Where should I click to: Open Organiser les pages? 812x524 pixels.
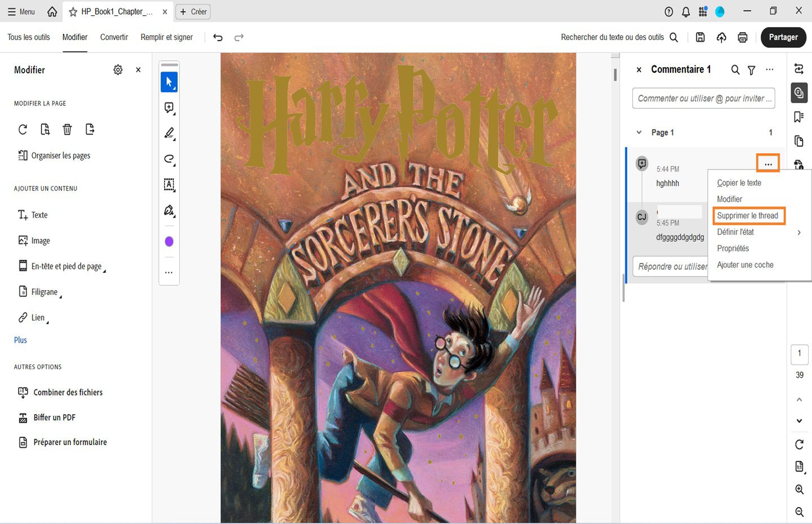tap(54, 156)
